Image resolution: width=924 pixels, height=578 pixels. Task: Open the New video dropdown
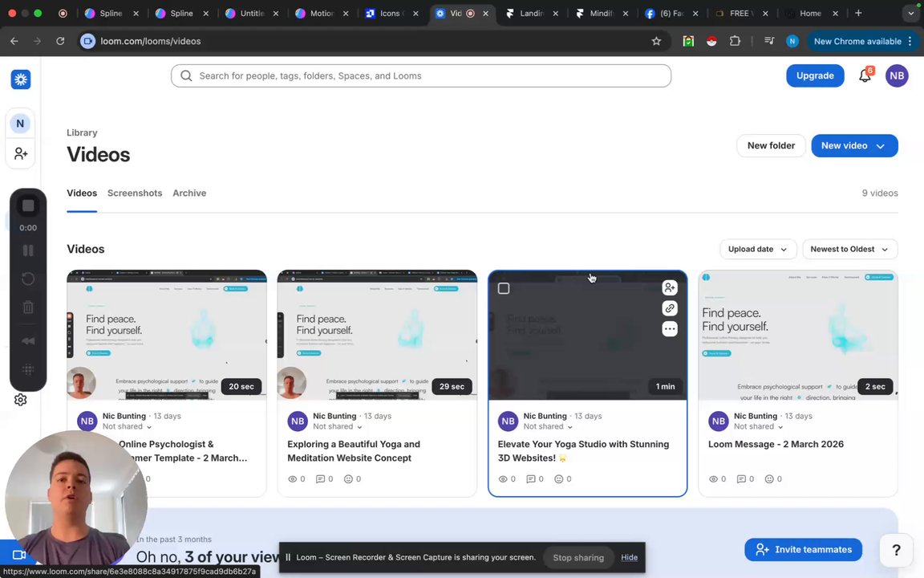pos(854,145)
